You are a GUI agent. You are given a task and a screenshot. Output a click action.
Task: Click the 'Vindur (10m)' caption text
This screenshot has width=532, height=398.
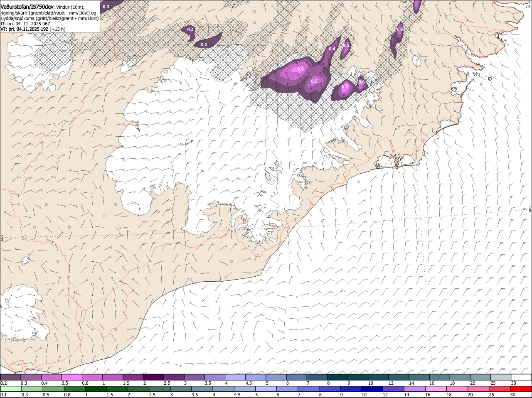click(70, 7)
